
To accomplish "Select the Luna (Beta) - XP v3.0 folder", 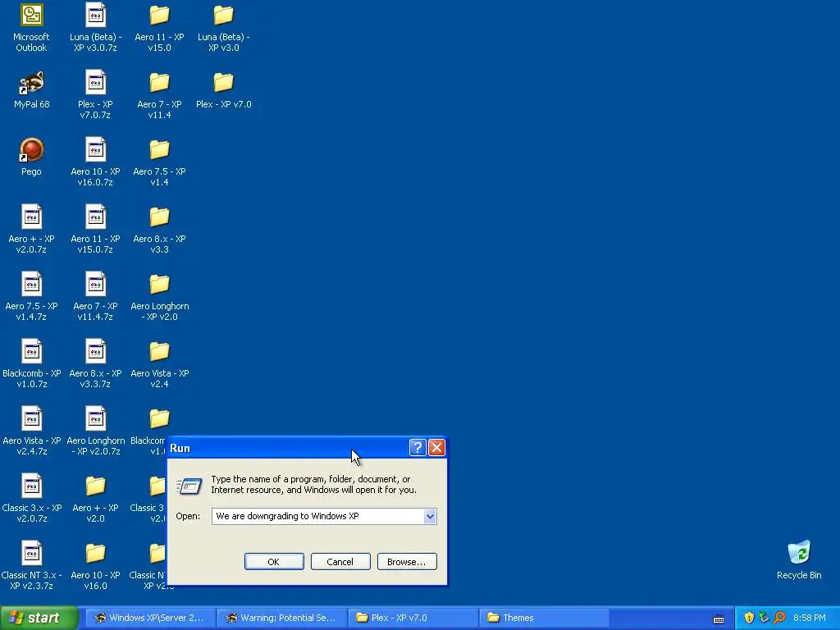I will [x=223, y=28].
